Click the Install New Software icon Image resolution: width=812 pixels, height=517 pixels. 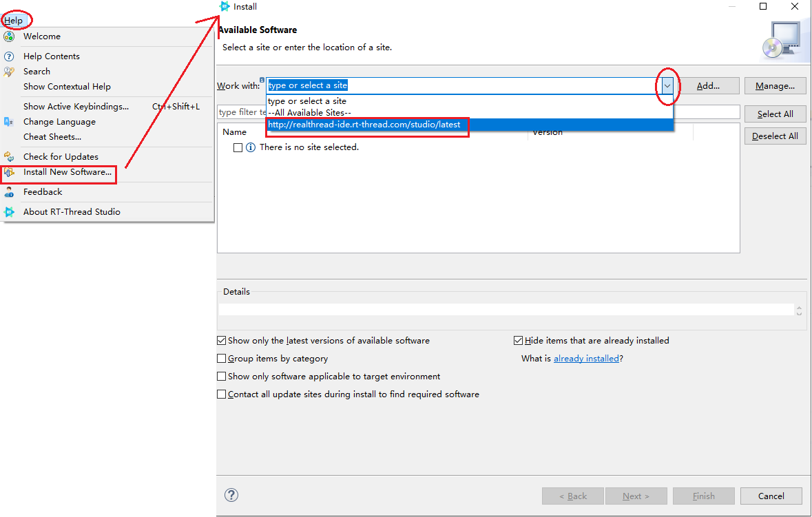coord(9,172)
